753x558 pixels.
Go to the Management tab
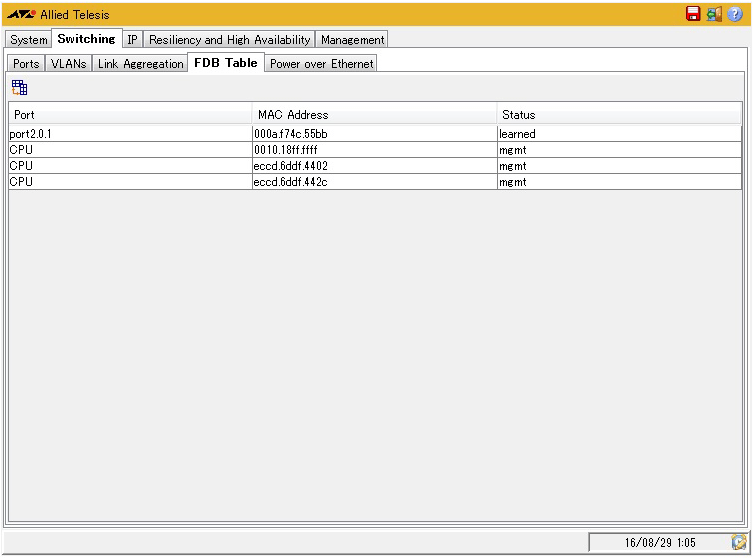pos(352,40)
